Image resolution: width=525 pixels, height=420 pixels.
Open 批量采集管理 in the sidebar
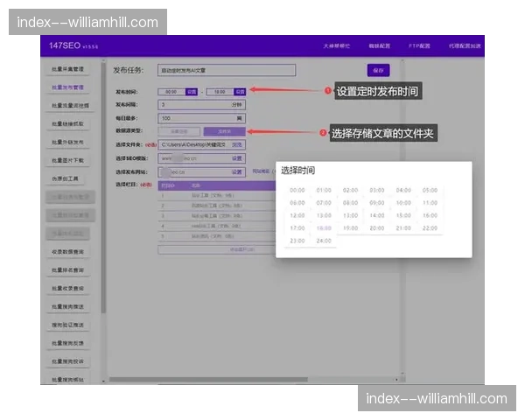[x=68, y=69]
